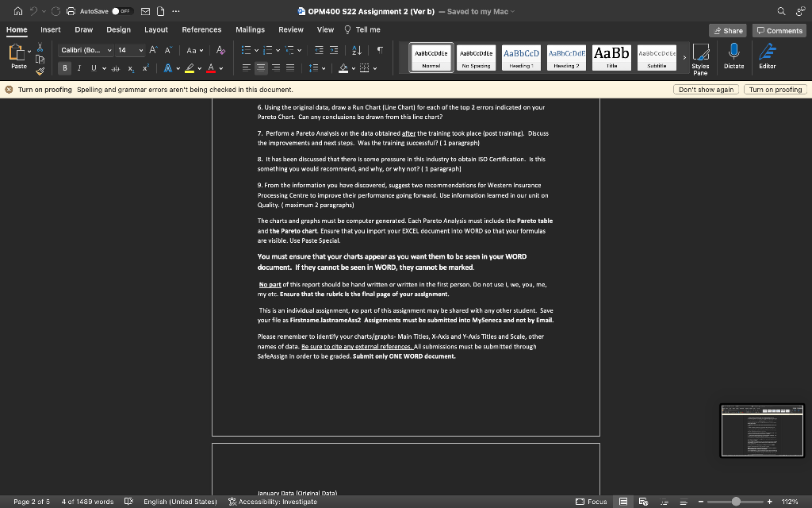This screenshot has height=508, width=812.
Task: Select Print Layout view in status bar
Action: tap(623, 502)
